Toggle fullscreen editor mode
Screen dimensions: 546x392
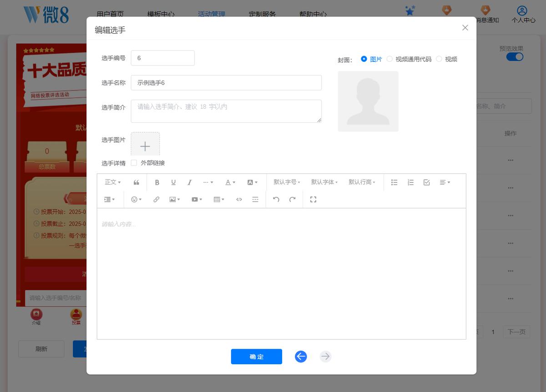[313, 199]
